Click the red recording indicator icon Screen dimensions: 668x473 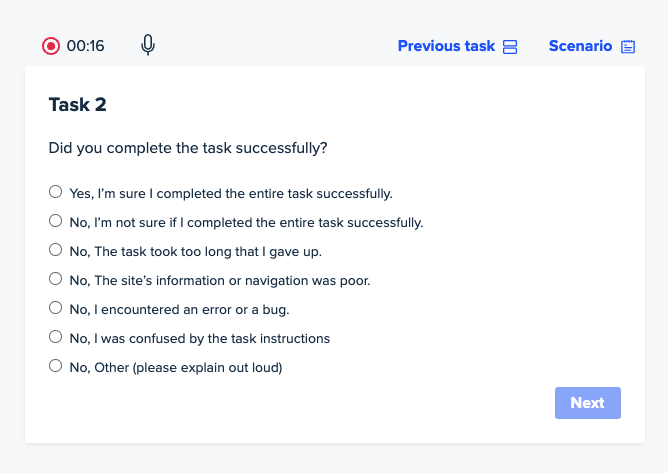(51, 46)
